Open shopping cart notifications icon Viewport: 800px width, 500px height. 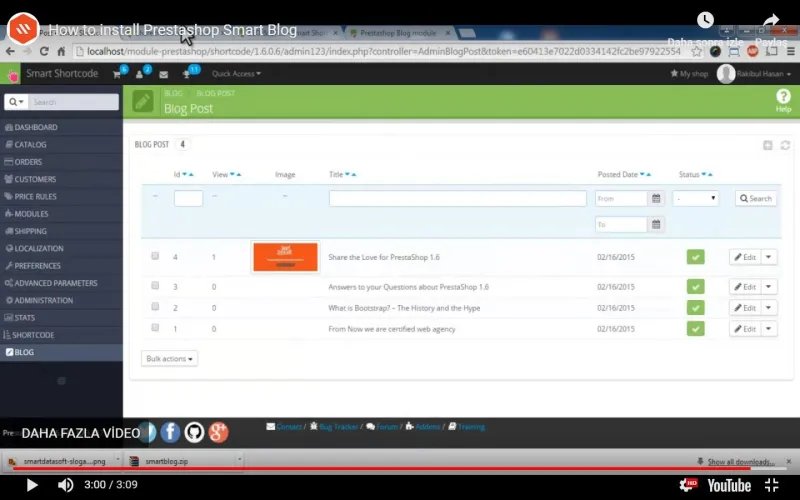point(117,74)
